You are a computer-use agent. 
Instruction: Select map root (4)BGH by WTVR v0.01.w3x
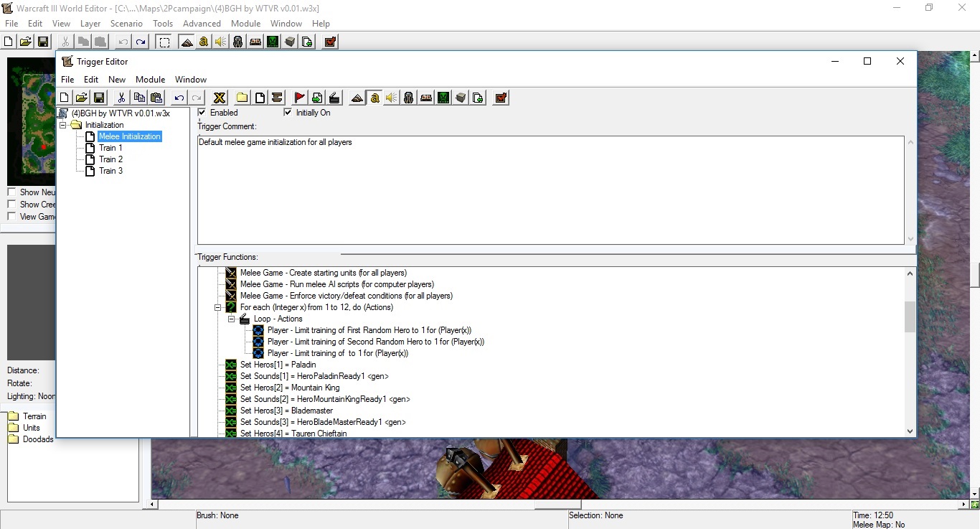121,113
